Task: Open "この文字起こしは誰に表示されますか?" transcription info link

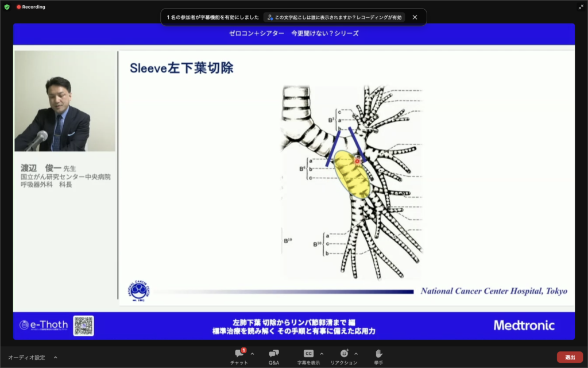Action: point(334,17)
